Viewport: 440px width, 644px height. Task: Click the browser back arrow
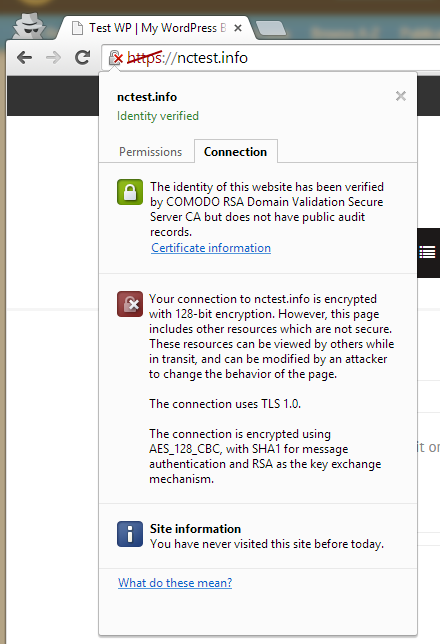point(25,58)
